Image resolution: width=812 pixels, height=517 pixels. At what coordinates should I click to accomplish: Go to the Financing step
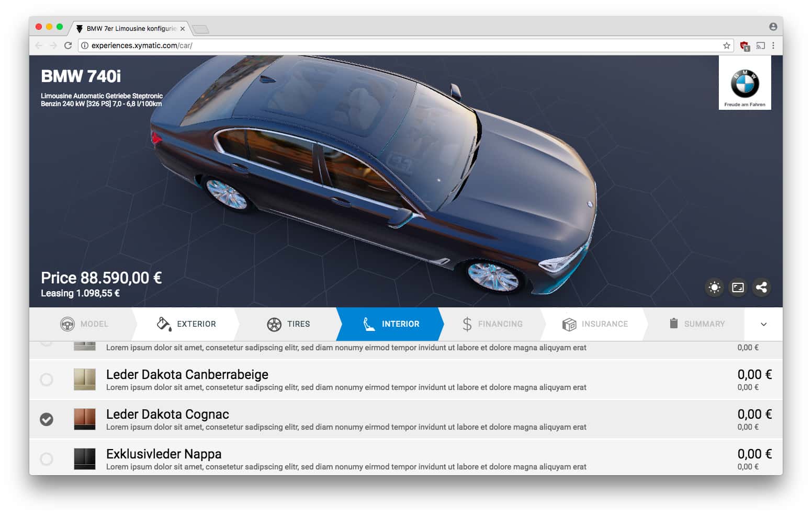point(492,324)
